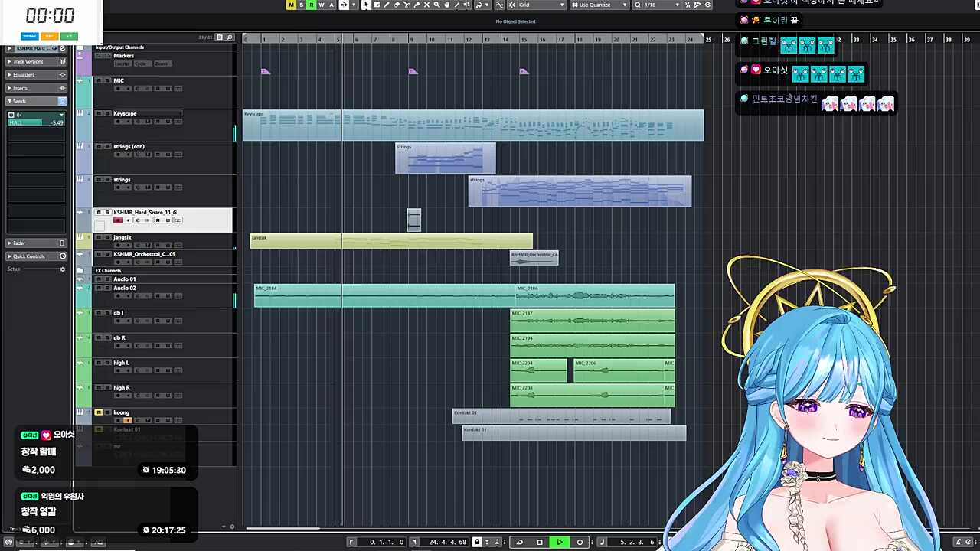Mute the KSHMR_Hard_Snare_11_G track
980x551 pixels.
pos(99,212)
